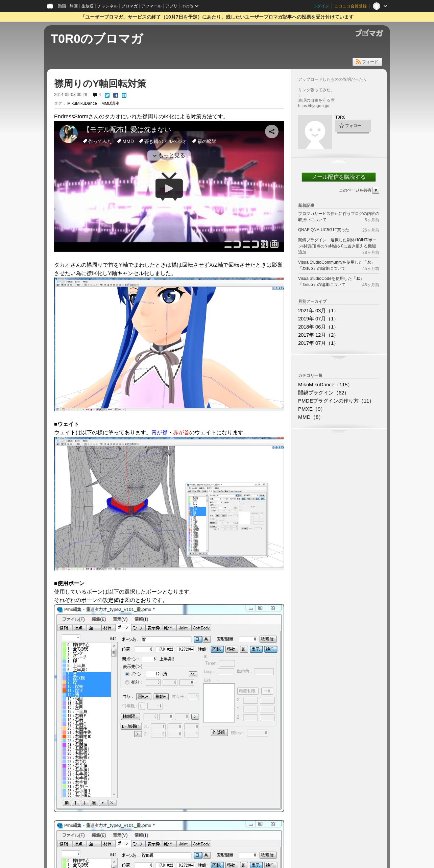Image resolution: width=434 pixels, height=868 pixels.
Task: Click the orange swatch beside 22 : 右肩袖IK
Action: (64, 737)
